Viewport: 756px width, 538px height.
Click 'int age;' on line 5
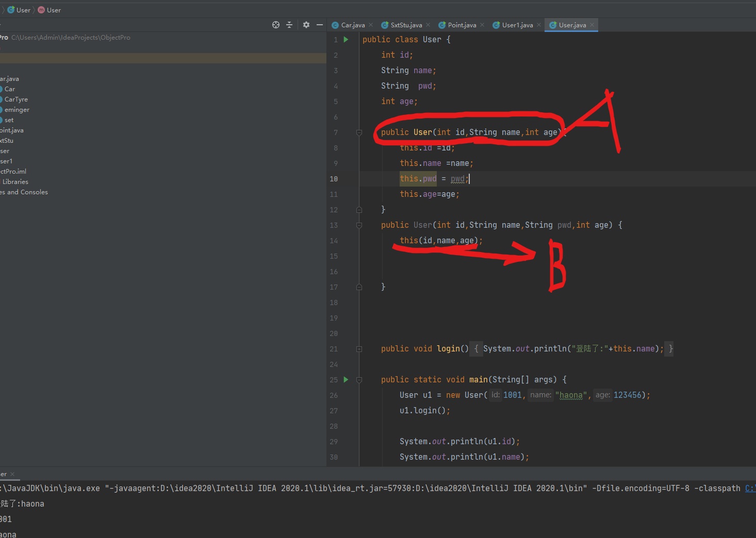(x=400, y=102)
